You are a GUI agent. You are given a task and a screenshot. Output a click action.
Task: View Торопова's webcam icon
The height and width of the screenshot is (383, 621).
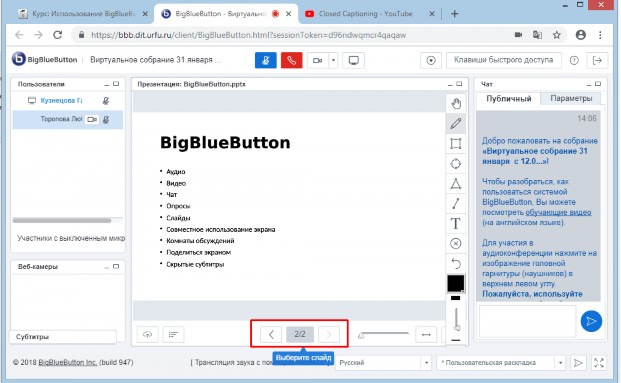pos(92,120)
